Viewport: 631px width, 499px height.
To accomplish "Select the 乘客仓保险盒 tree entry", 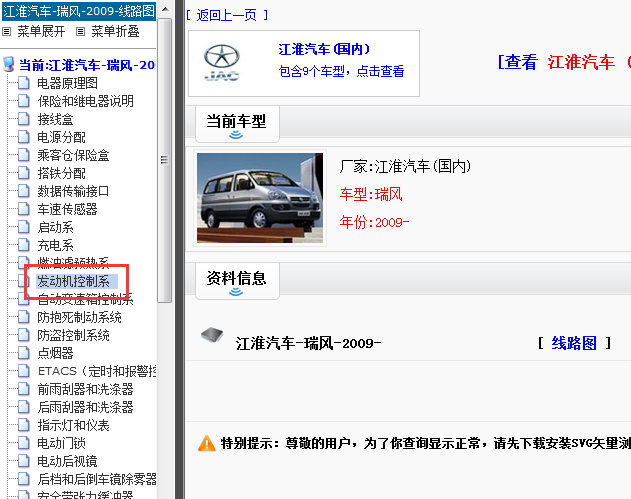I will 73,155.
